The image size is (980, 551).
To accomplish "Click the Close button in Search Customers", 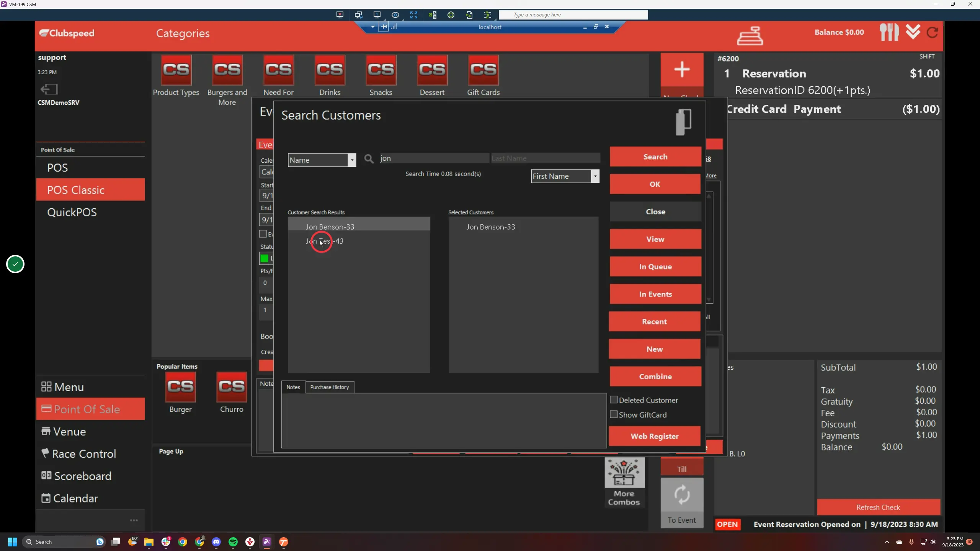I will click(655, 212).
